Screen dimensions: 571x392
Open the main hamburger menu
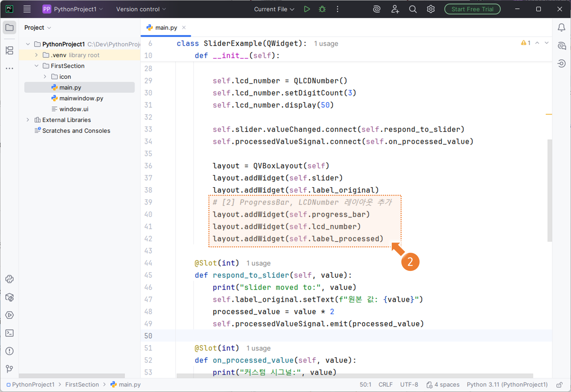click(27, 9)
